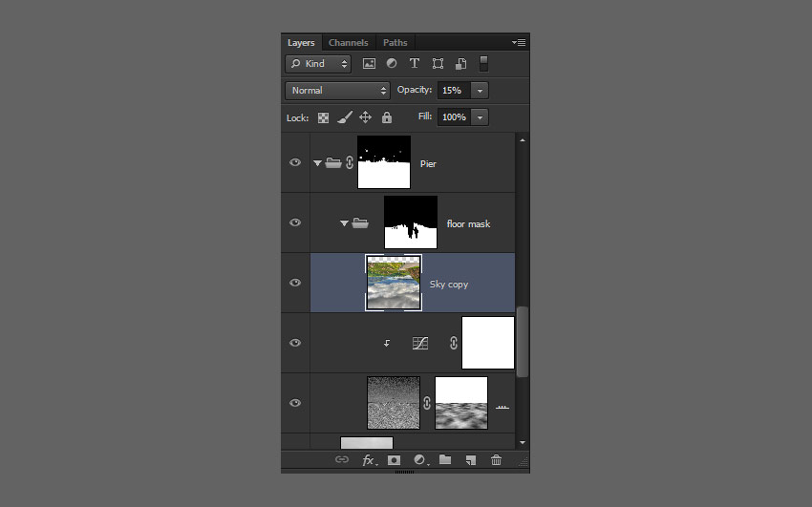
Task: Unlink the noise layer mask
Action: click(427, 403)
